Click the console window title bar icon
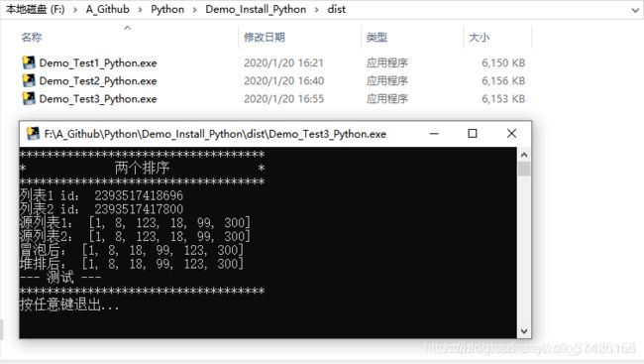644x364 pixels. (33, 133)
